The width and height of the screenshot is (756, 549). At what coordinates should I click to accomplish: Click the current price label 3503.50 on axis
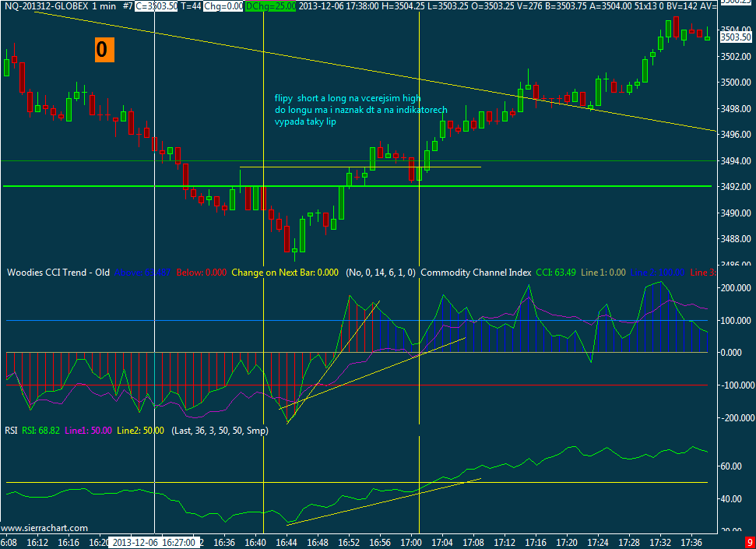[x=735, y=37]
